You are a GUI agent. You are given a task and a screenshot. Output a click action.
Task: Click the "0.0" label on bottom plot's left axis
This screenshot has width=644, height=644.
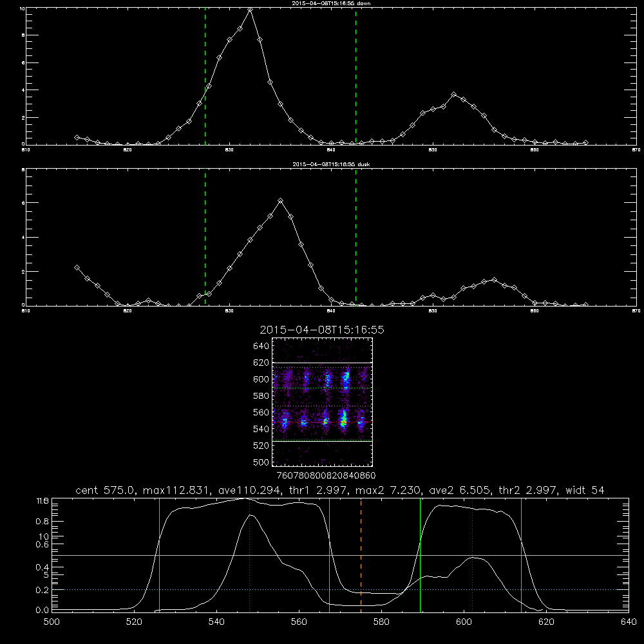43,611
